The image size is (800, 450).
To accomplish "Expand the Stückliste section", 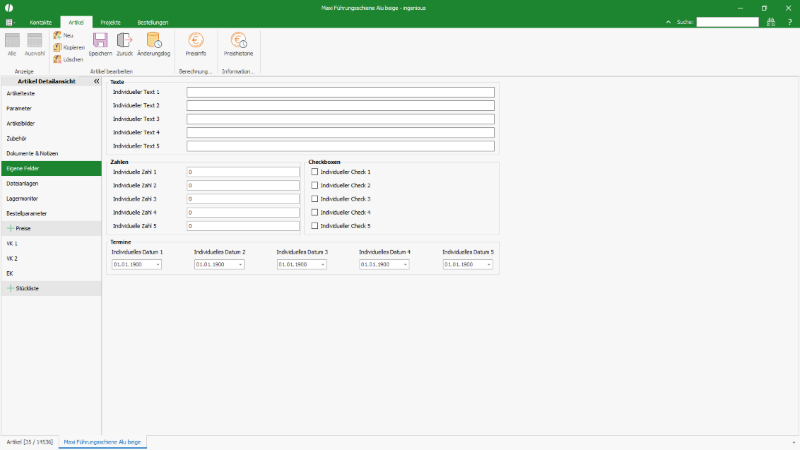I will (10, 288).
